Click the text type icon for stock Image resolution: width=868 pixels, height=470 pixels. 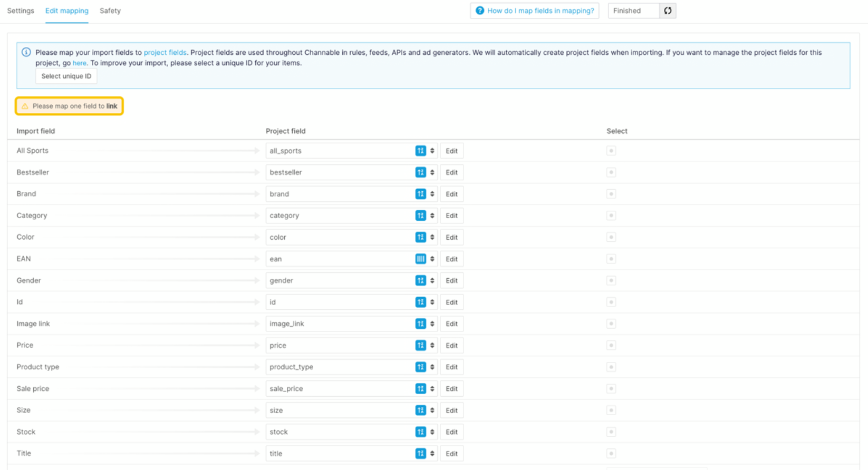pyautogui.click(x=420, y=432)
